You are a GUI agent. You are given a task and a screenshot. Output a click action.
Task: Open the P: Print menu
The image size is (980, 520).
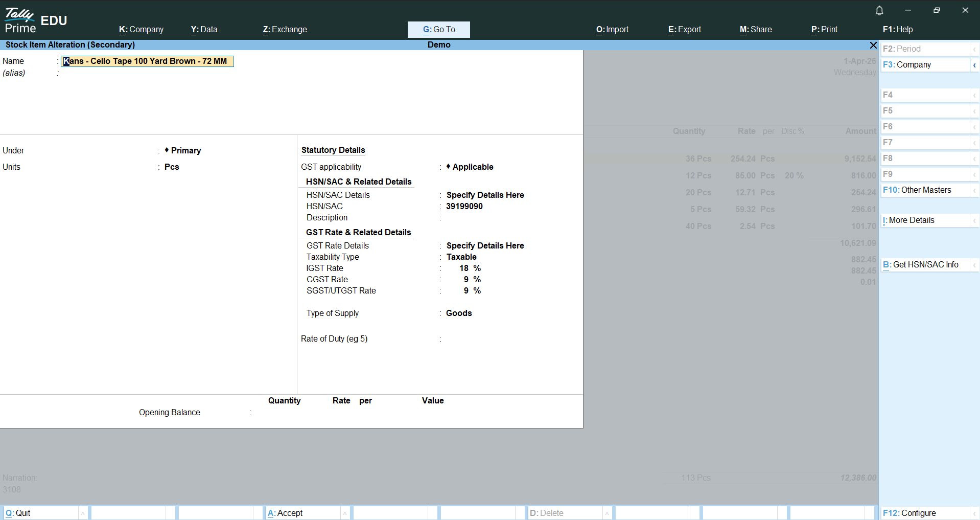(x=825, y=30)
